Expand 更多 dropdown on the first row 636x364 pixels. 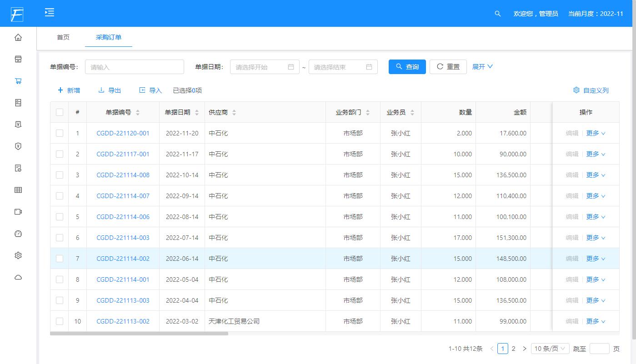(x=596, y=133)
